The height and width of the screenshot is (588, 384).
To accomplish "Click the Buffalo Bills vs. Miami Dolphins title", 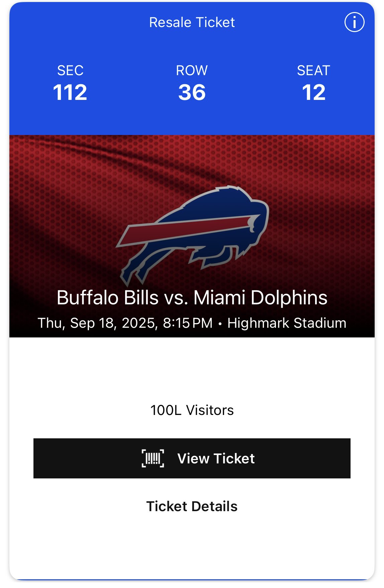I will [192, 297].
